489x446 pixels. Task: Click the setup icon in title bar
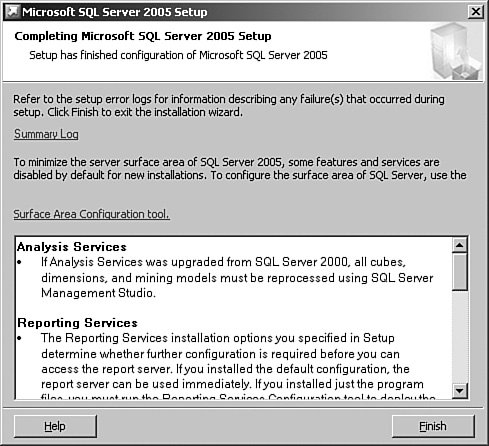[x=13, y=12]
